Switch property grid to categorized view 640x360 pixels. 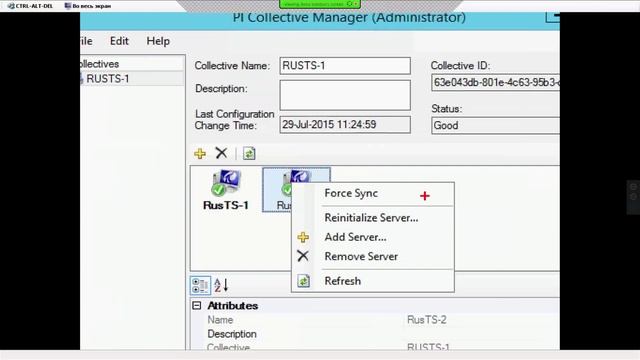[x=200, y=285]
